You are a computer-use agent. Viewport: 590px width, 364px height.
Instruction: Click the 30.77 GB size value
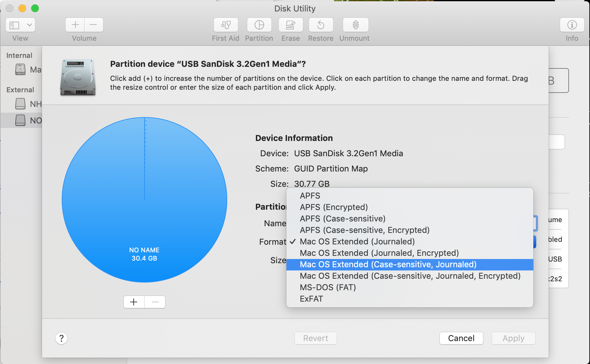[x=312, y=184]
